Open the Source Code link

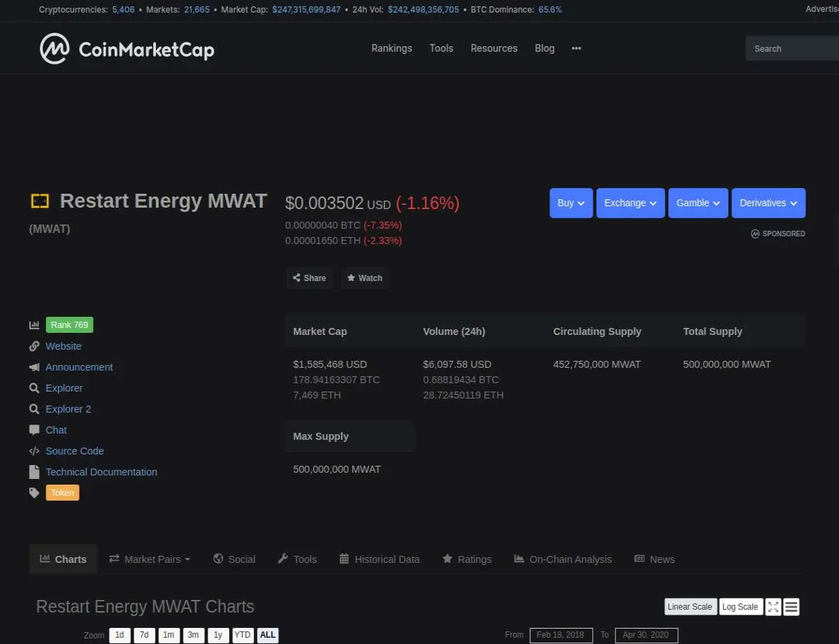click(75, 451)
